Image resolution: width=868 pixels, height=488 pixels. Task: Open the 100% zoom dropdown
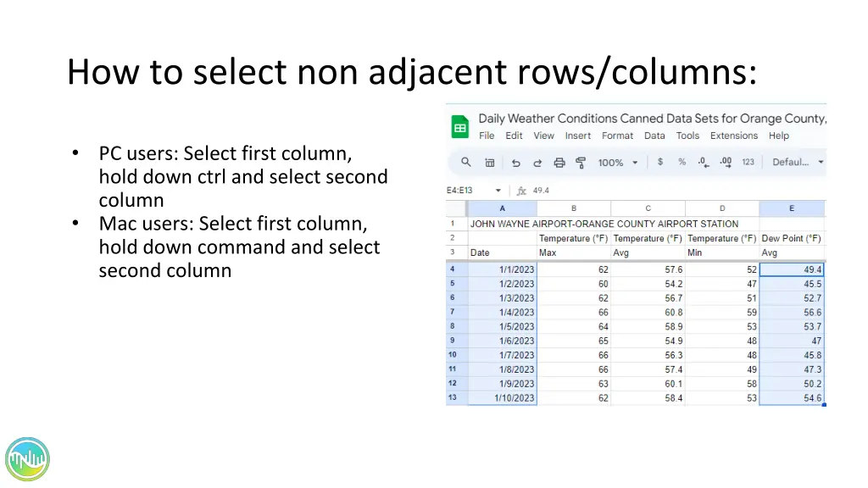pyautogui.click(x=617, y=163)
